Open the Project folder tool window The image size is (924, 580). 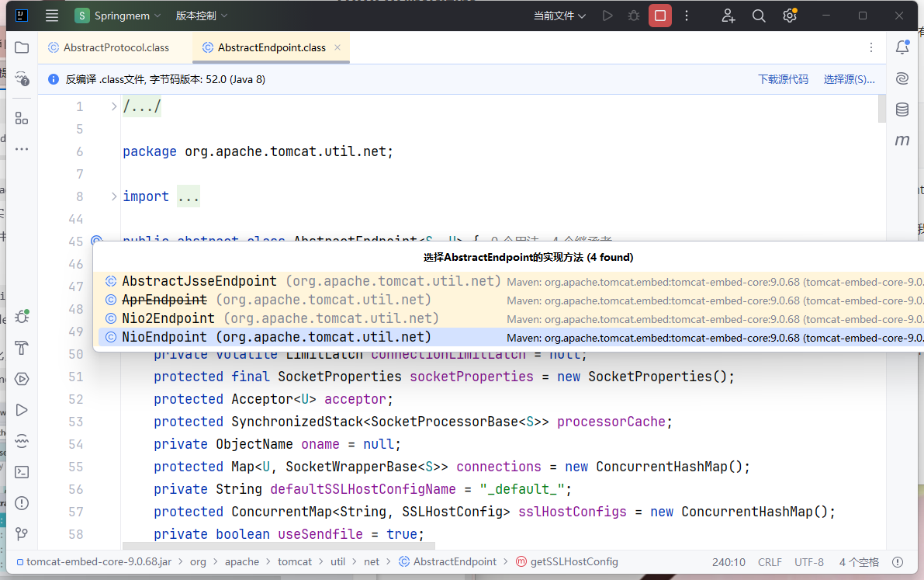[22, 47]
